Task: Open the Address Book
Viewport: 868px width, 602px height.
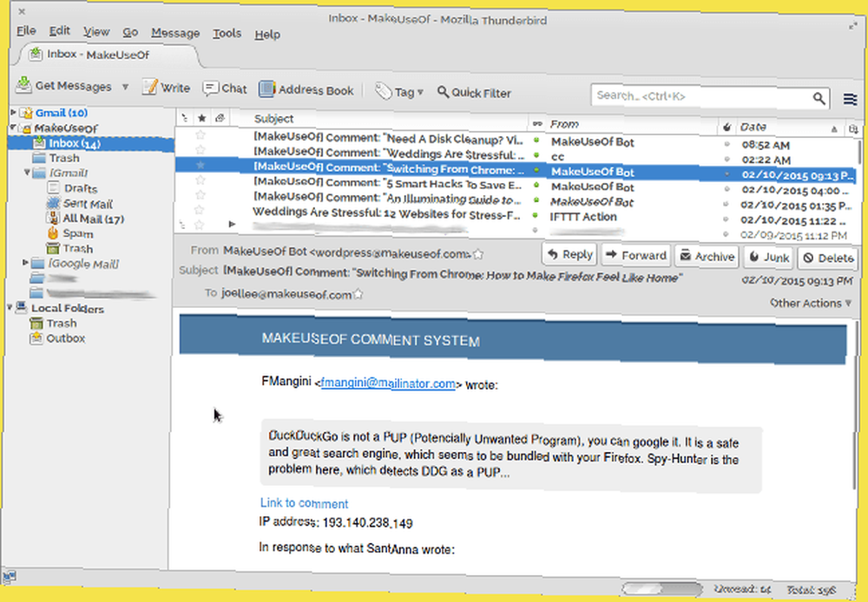Action: coord(306,89)
